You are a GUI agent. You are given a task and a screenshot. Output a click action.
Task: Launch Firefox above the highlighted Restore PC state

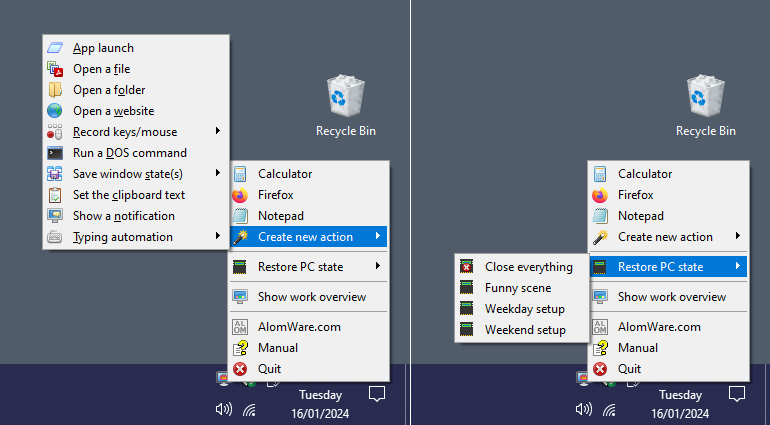[x=635, y=195]
